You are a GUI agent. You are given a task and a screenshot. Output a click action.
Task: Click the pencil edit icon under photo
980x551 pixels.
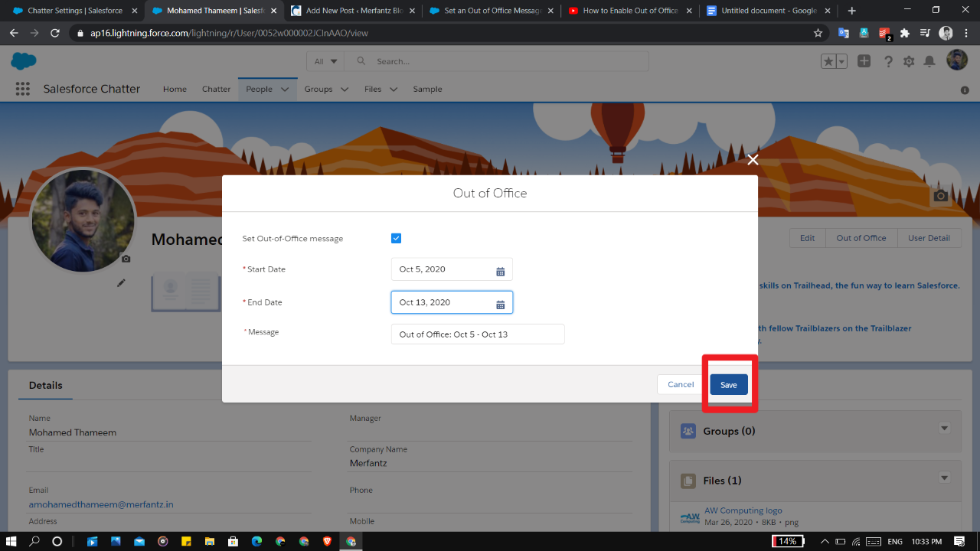pos(121,282)
